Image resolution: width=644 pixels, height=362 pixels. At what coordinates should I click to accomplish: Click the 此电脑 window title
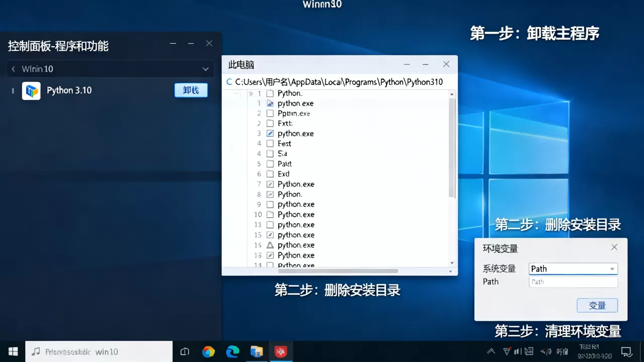click(242, 65)
